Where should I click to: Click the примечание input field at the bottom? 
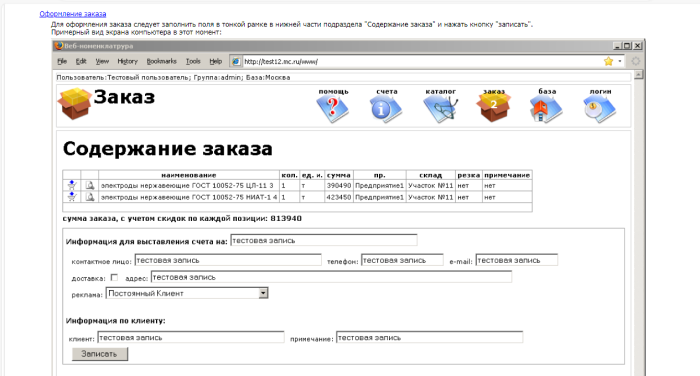point(429,338)
